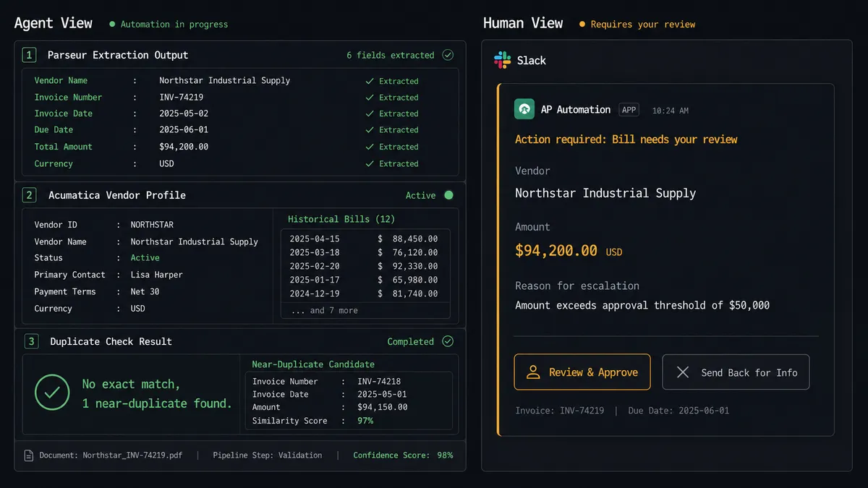
Task: Click the step 2 number badge
Action: click(29, 195)
